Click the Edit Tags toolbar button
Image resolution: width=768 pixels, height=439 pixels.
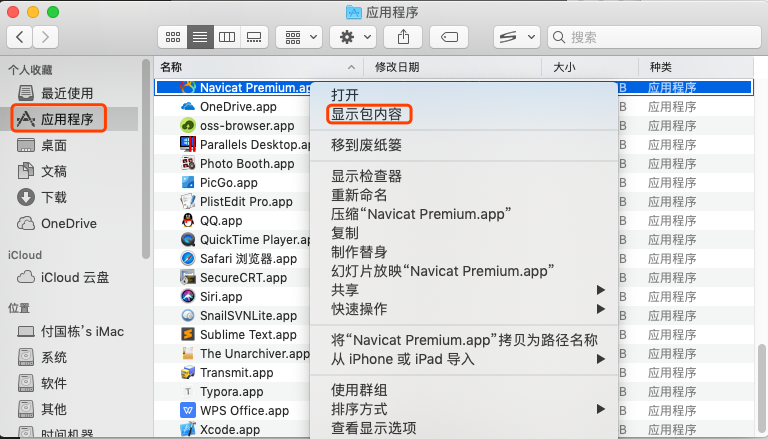tap(449, 37)
